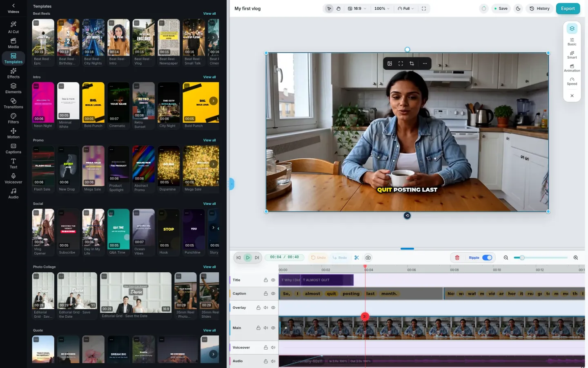This screenshot has height=368, width=588.
Task: Mute the Voiceover track
Action: (x=273, y=348)
